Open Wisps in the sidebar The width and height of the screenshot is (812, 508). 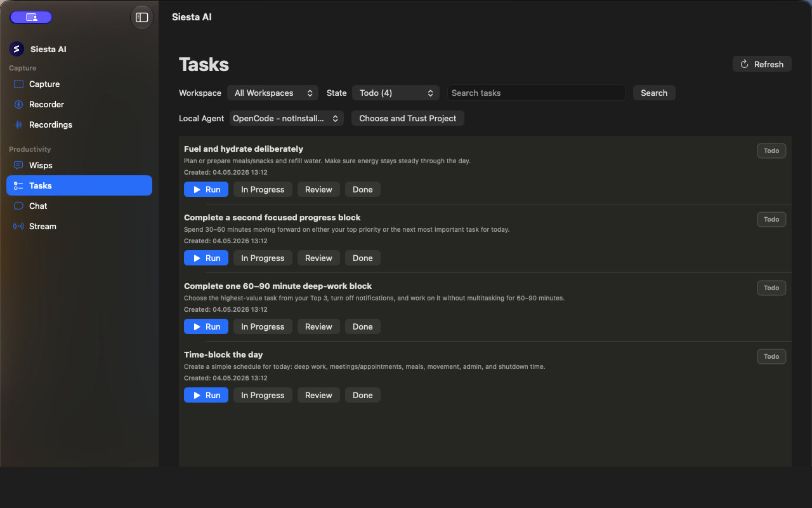click(79, 165)
